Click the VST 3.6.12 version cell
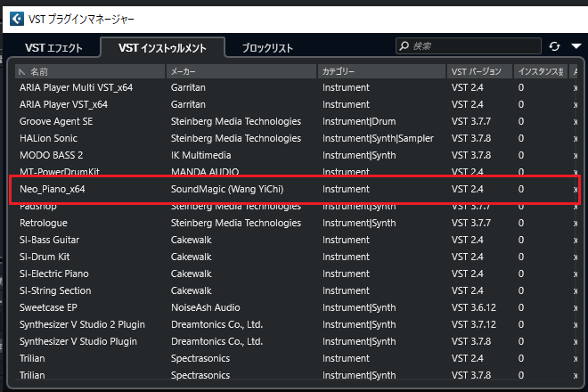 474,307
